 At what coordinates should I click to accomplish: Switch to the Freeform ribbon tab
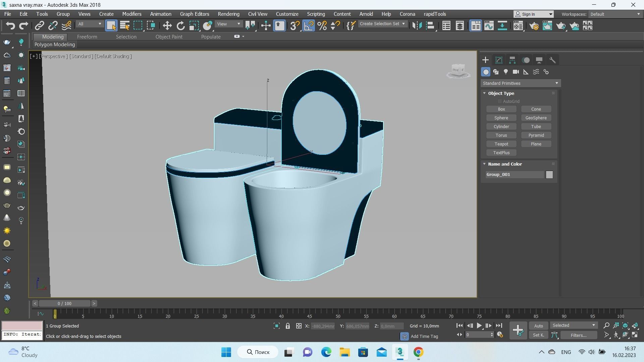pyautogui.click(x=87, y=37)
